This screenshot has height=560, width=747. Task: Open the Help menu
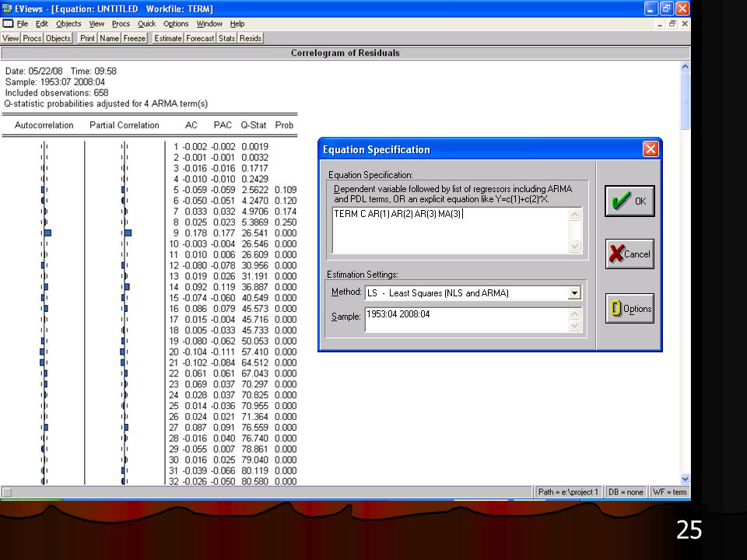coord(237,24)
